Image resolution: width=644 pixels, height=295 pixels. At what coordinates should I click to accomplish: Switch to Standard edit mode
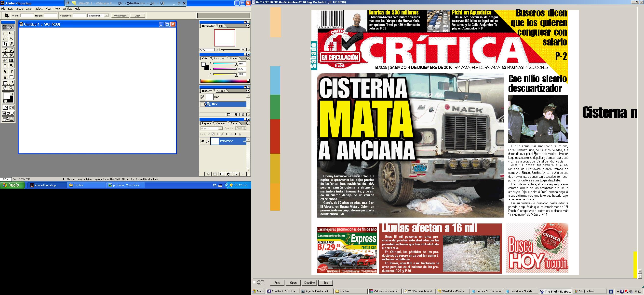pos(5,108)
